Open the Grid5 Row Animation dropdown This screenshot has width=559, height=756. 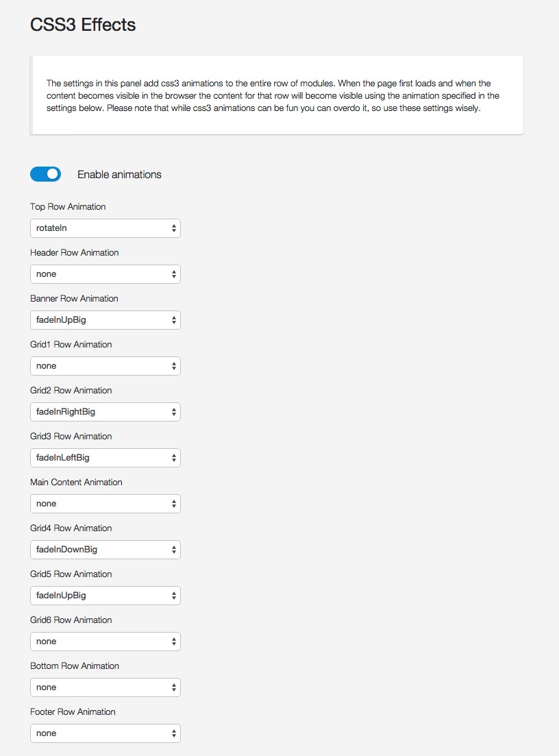tap(105, 596)
